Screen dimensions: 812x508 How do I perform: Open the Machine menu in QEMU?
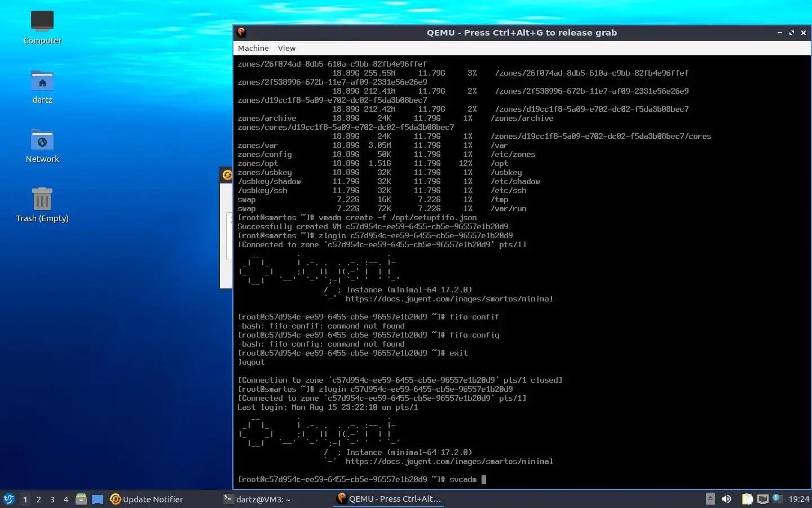click(253, 49)
